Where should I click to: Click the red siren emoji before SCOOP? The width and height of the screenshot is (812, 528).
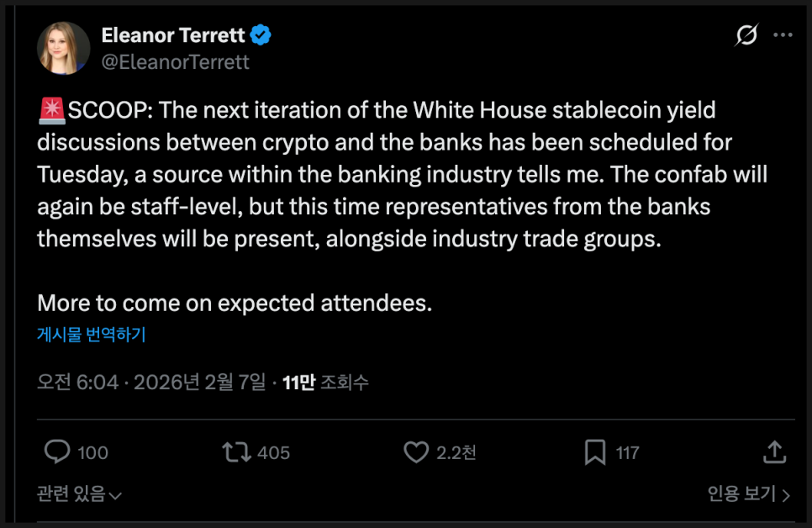point(51,110)
